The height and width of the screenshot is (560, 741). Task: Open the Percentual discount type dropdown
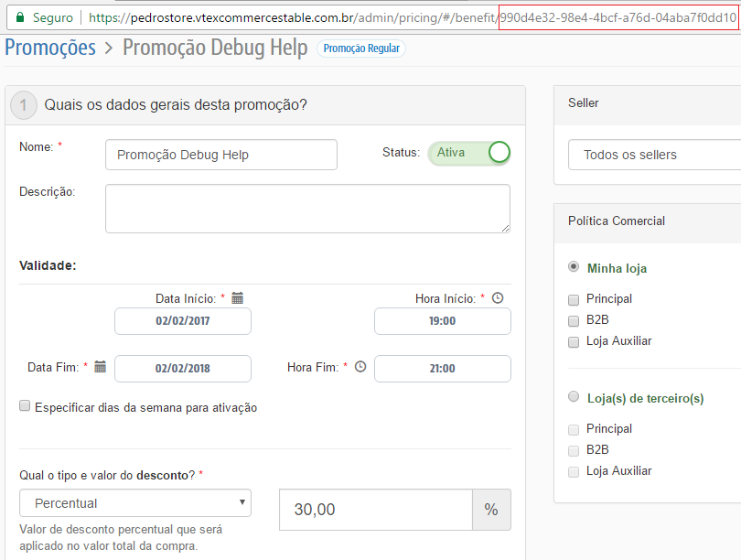tap(134, 502)
